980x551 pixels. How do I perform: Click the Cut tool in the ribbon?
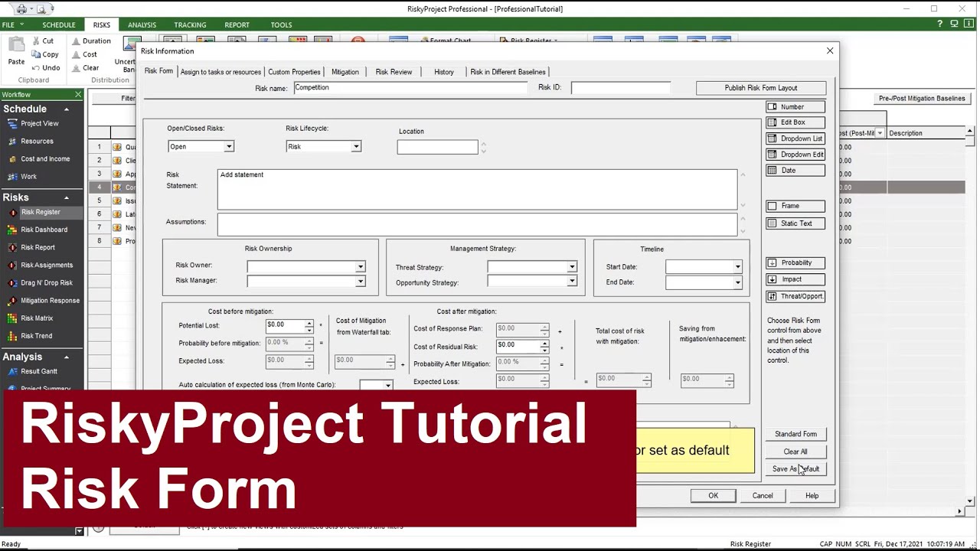43,41
